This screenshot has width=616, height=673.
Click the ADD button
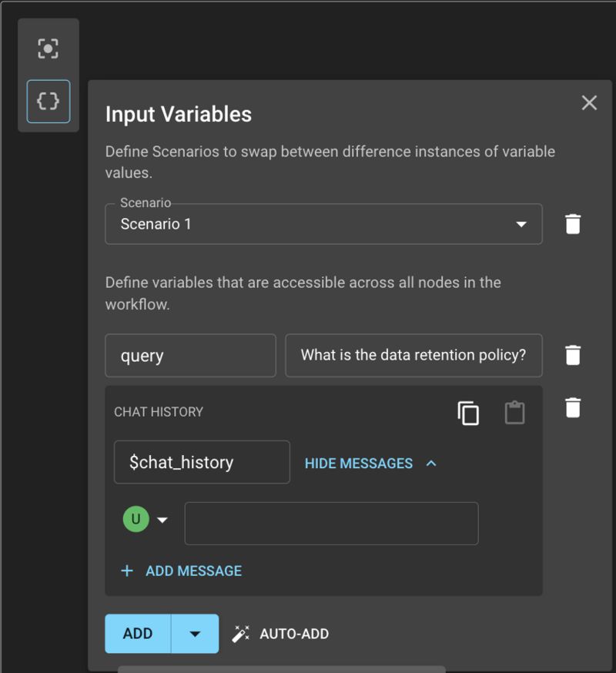coord(138,634)
